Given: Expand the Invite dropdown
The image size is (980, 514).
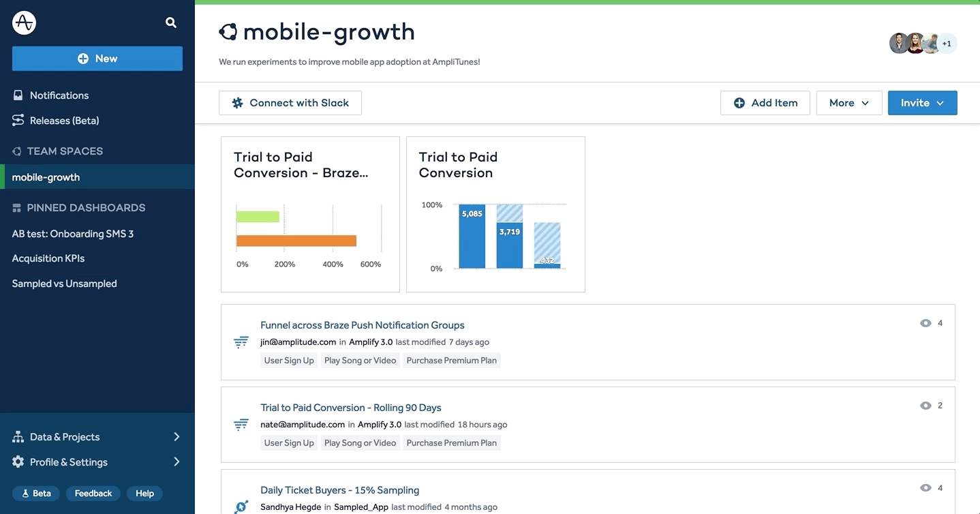Looking at the screenshot, I should 922,103.
